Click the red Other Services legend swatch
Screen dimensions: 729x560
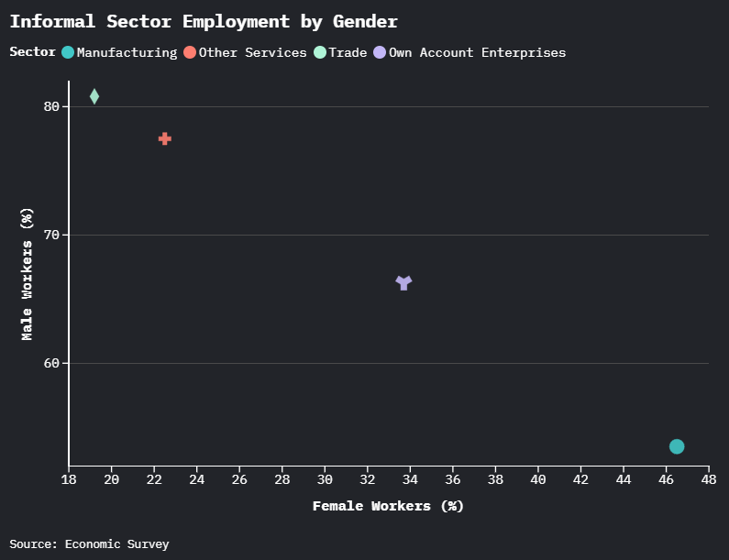pos(190,52)
